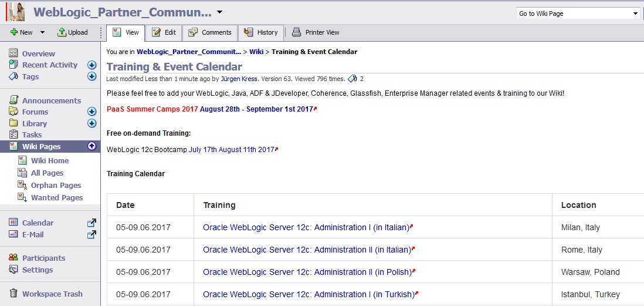Image resolution: width=644 pixels, height=306 pixels.
Task: Click the printer icon in toolbar
Action: [297, 32]
